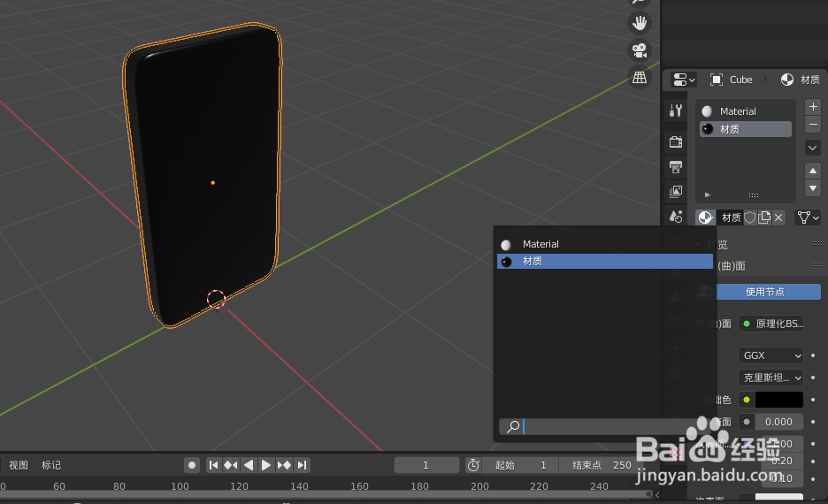Jump to the first frame
This screenshot has height=504, width=828.
(x=213, y=465)
